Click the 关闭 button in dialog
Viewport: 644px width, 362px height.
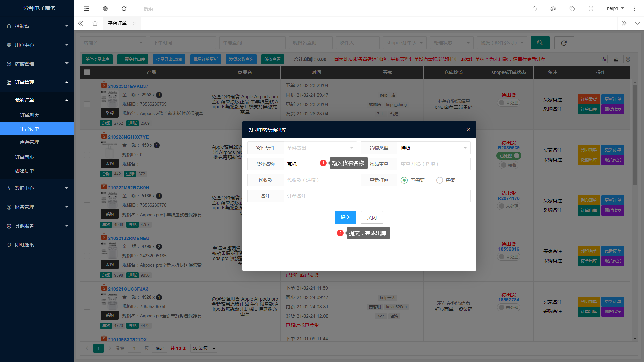click(x=372, y=217)
